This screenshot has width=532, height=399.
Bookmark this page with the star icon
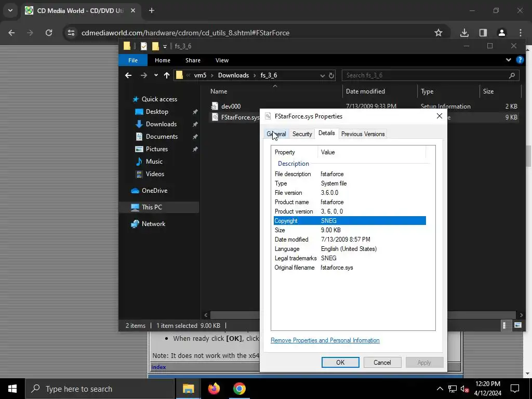(x=438, y=33)
